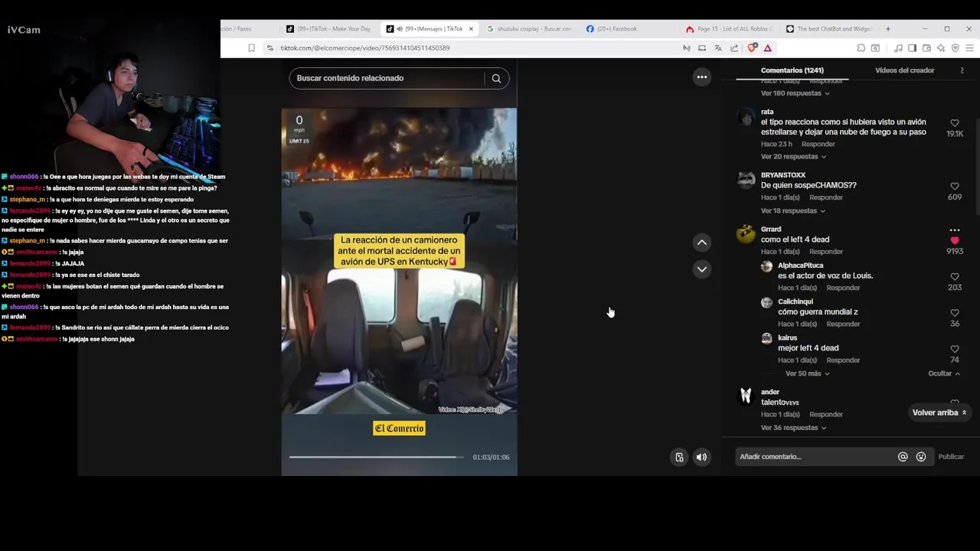Open username link AlphacaPituca
The image size is (980, 551).
(x=800, y=266)
